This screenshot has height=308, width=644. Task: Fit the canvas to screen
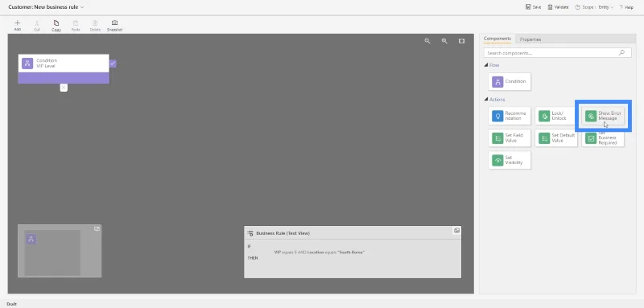(461, 41)
